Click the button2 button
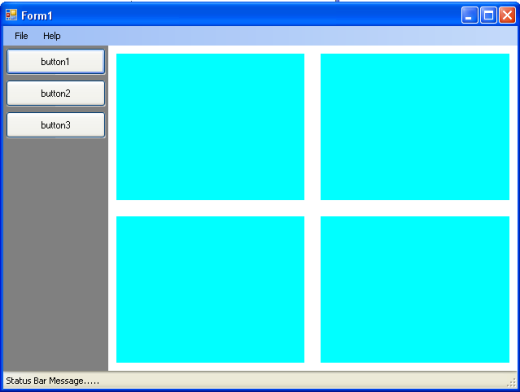520x392 pixels. [56, 93]
